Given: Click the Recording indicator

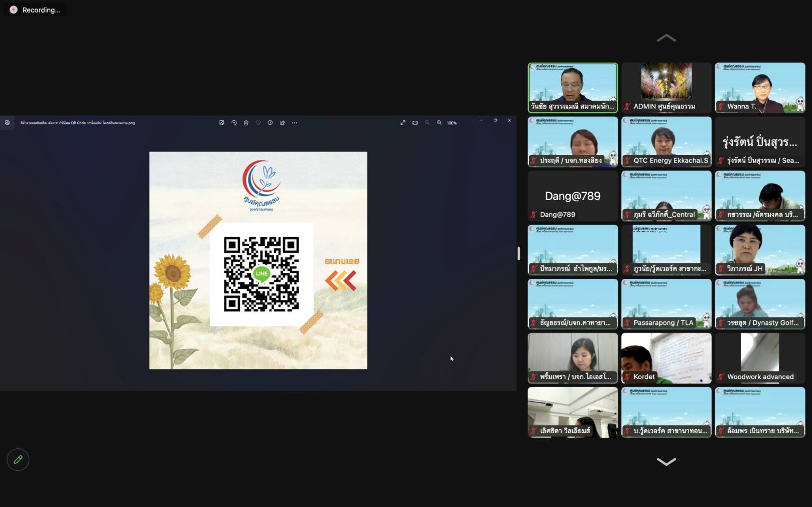Looking at the screenshot, I should click(35, 10).
